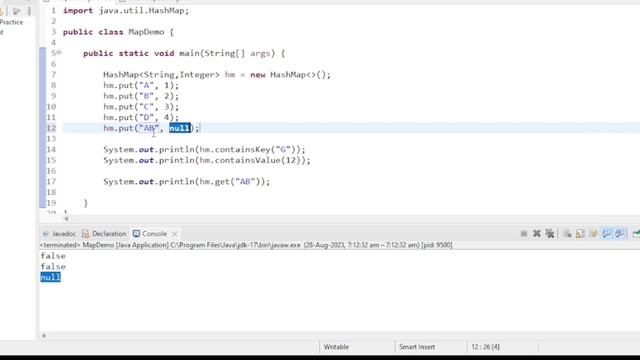Open the Javadoc view tab
The height and width of the screenshot is (360, 640).
pyautogui.click(x=60, y=233)
